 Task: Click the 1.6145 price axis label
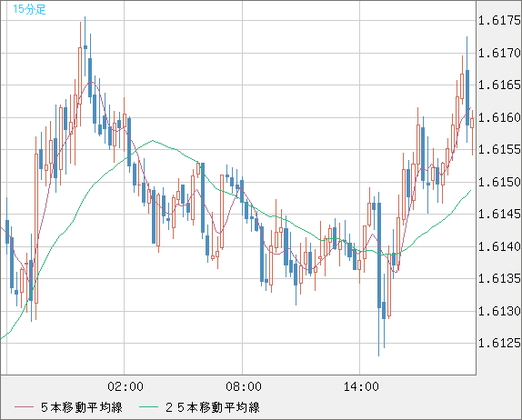[499, 214]
